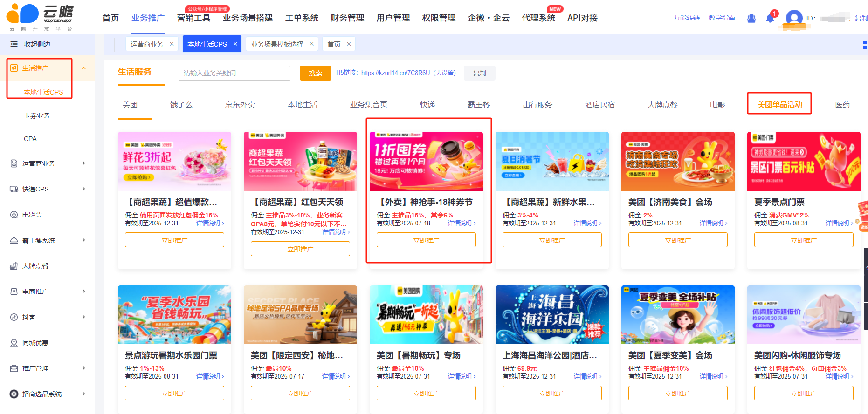Expand the 招商选品系统 sidebar menu
This screenshot has width=868, height=414.
pyautogui.click(x=84, y=394)
